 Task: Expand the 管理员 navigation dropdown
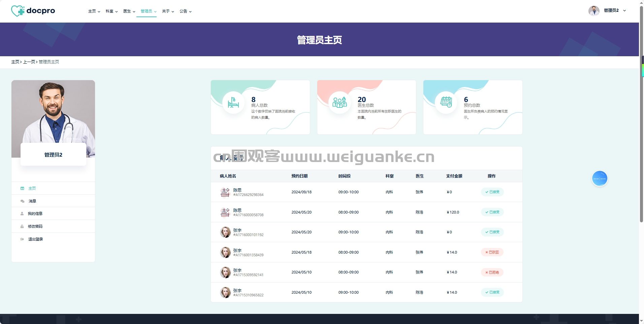[x=149, y=11]
